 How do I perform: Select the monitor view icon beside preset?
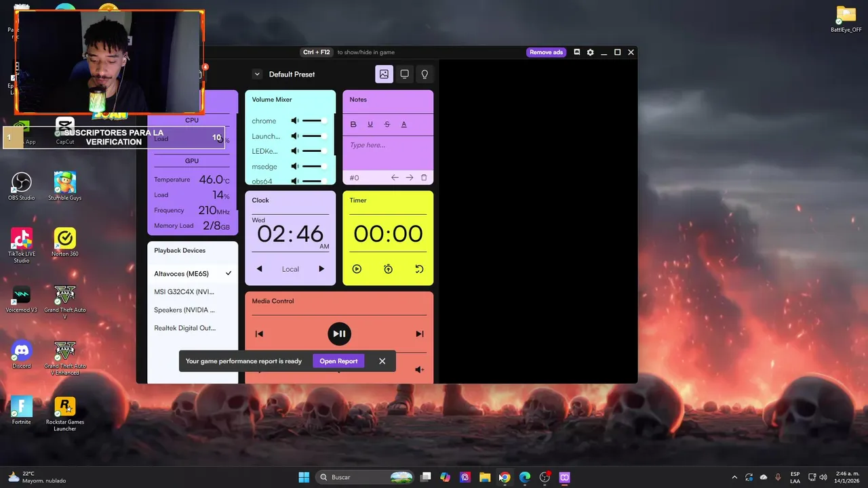click(x=404, y=74)
